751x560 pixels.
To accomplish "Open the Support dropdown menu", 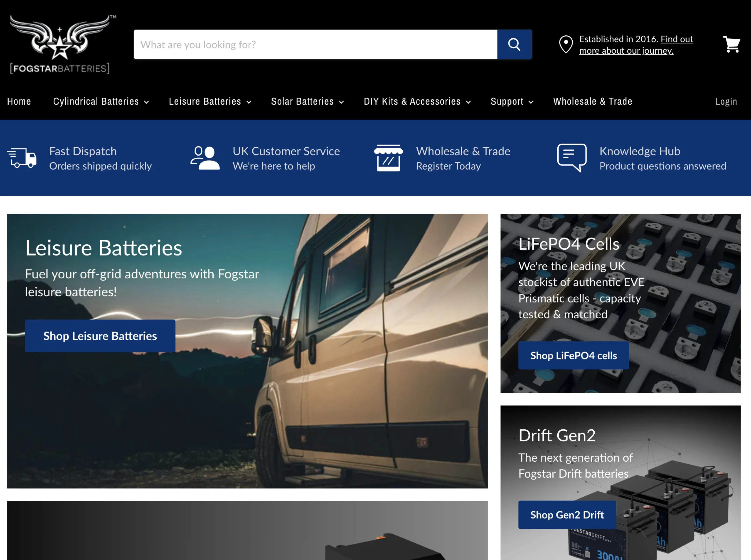I will click(x=512, y=101).
